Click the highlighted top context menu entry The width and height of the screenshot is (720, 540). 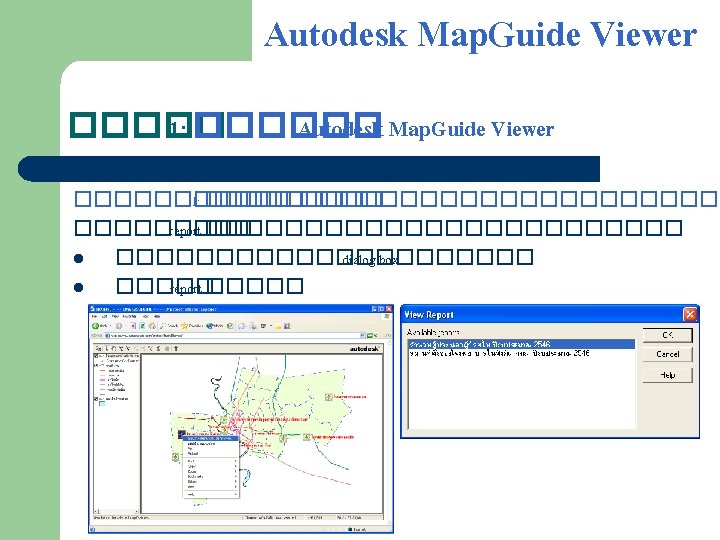[x=211, y=439]
